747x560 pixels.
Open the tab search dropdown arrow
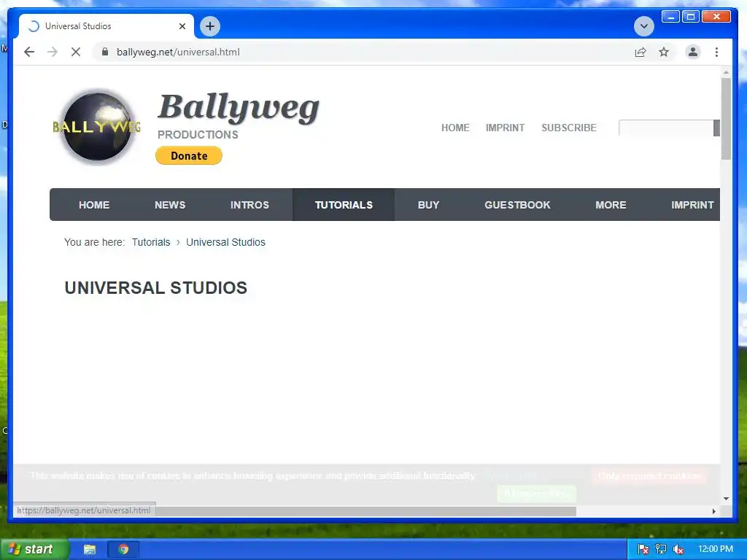(643, 26)
